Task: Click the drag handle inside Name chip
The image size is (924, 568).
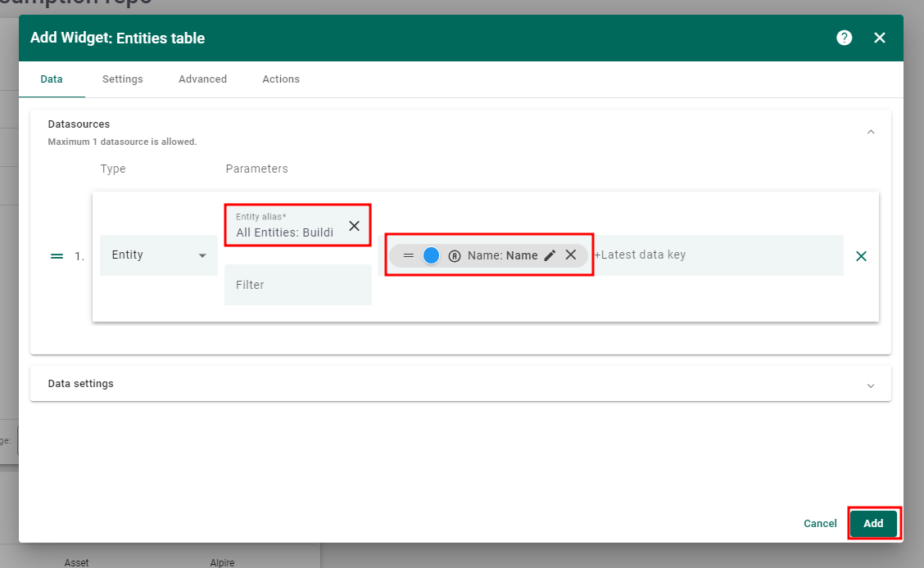Action: coord(408,255)
